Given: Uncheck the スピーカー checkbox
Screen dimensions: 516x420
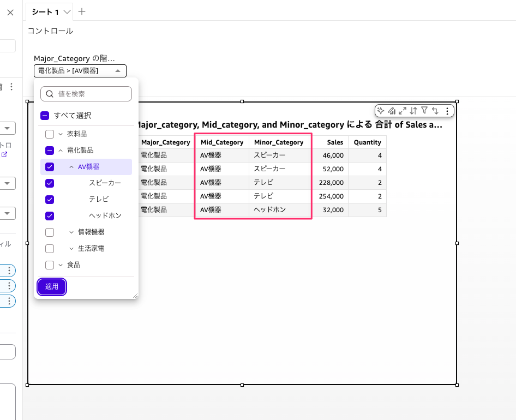Looking at the screenshot, I should pos(50,183).
